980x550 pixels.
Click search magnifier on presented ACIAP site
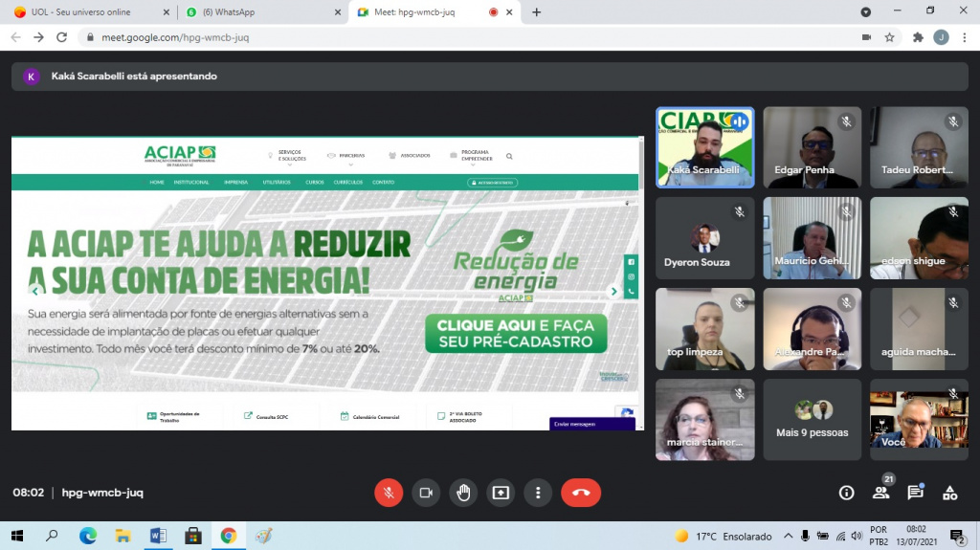[509, 156]
